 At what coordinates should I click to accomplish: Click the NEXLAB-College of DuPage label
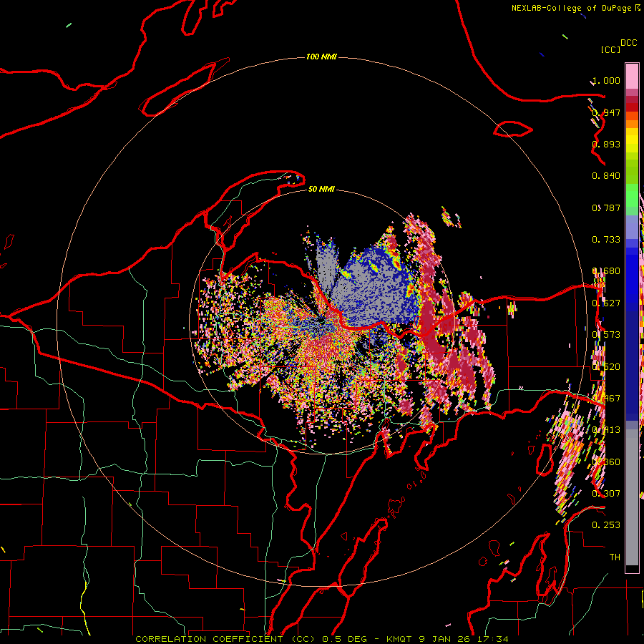coord(571,8)
